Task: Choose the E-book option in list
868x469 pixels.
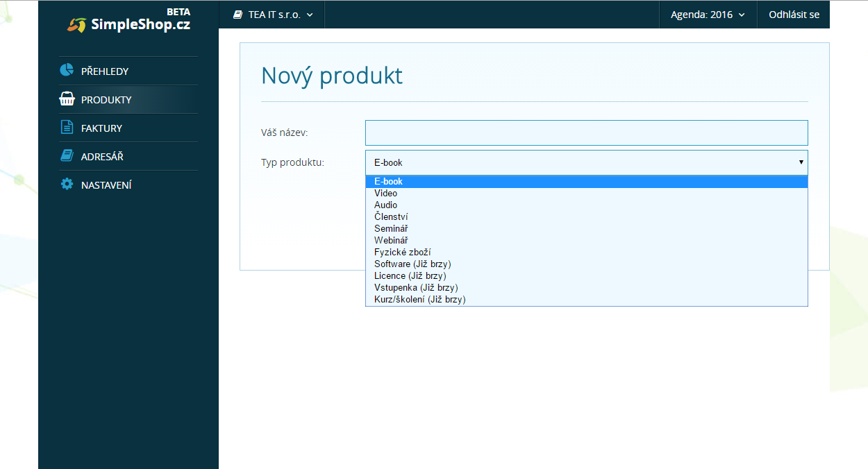Action: 587,181
